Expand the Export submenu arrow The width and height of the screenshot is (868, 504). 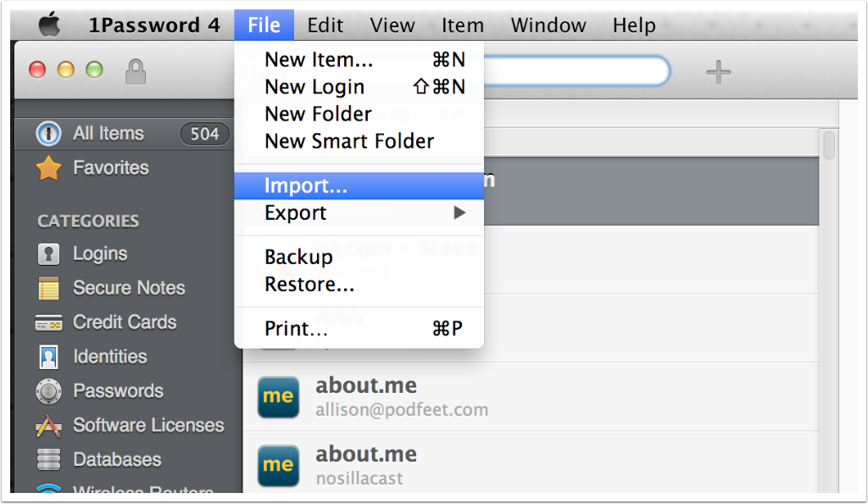pyautogui.click(x=459, y=213)
